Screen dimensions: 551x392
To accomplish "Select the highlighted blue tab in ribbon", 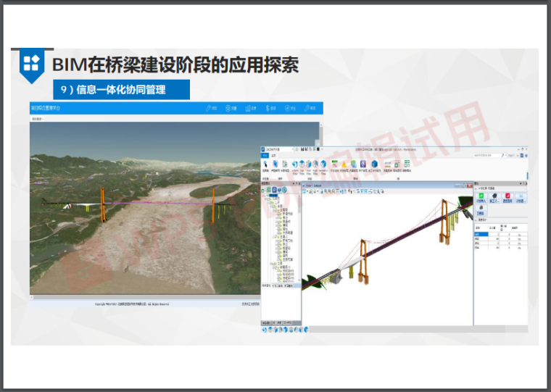I will (265, 156).
